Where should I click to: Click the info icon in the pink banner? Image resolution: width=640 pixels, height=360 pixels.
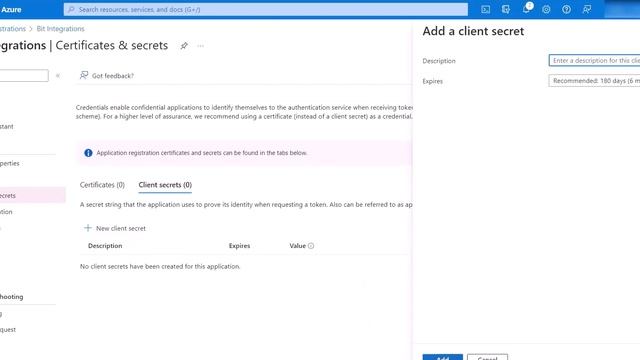click(88, 153)
